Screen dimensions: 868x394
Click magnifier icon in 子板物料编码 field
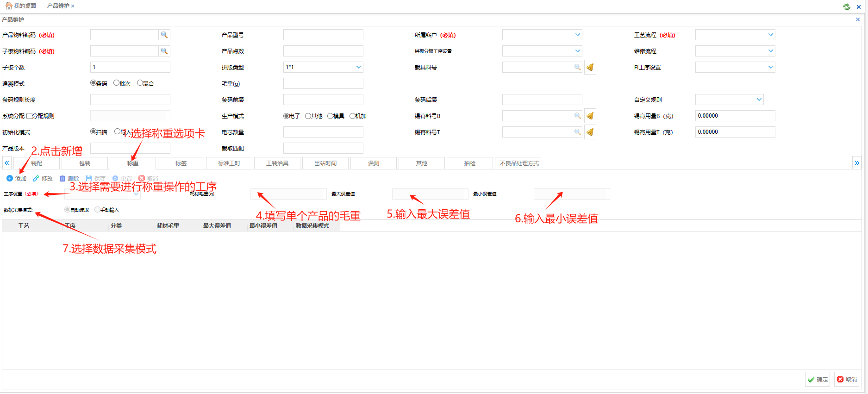(164, 51)
